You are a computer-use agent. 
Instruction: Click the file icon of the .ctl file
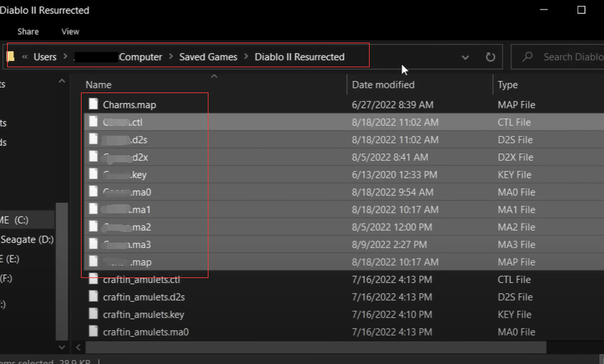coord(93,122)
